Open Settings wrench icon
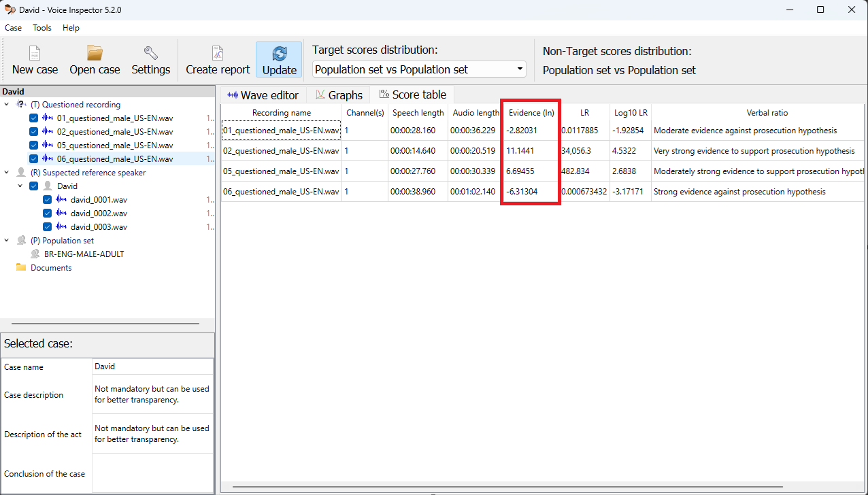The width and height of the screenshot is (868, 495). [150, 53]
